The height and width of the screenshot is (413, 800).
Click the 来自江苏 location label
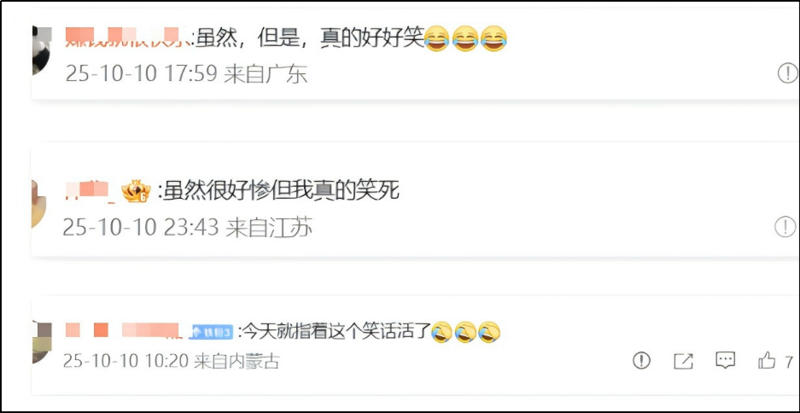[269, 228]
